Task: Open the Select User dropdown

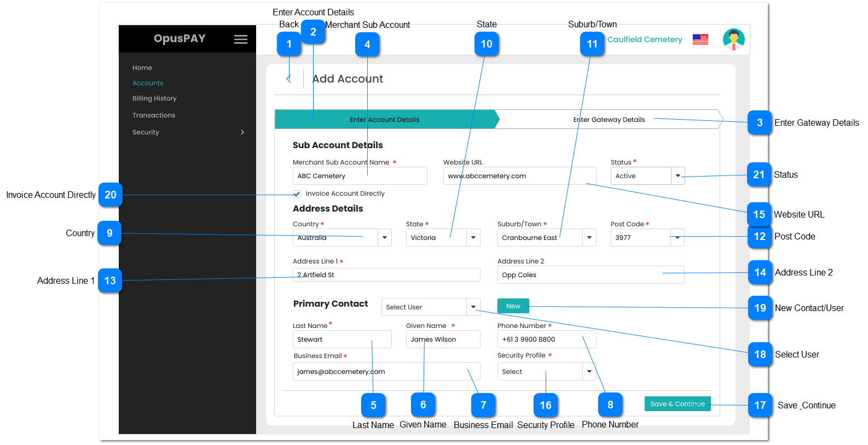Action: point(473,307)
